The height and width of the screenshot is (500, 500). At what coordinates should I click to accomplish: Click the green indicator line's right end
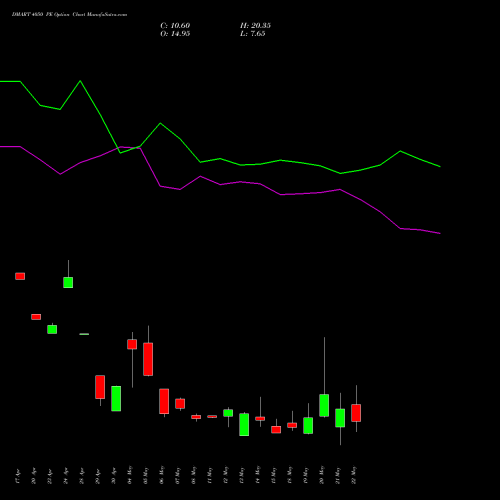(x=440, y=166)
